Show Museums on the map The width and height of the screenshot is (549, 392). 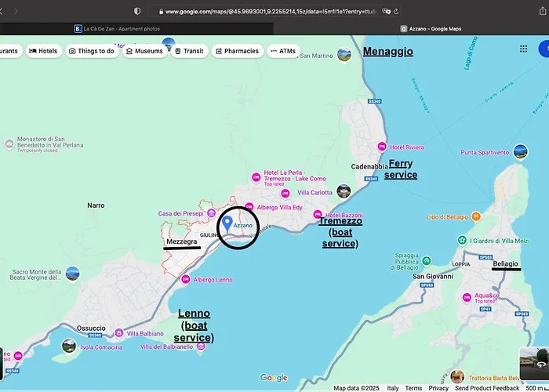click(145, 51)
